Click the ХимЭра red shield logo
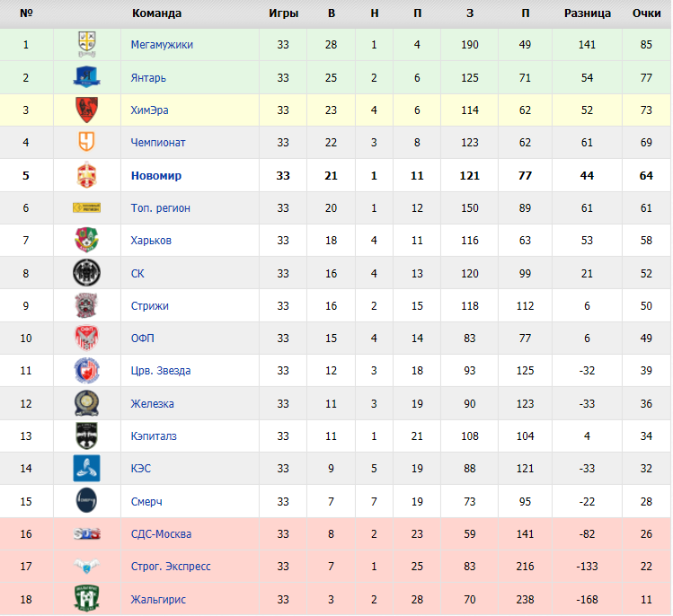 pos(86,110)
